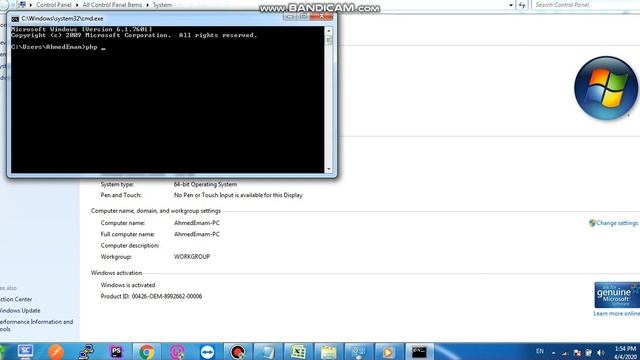
Task: Click the cmd window scroll down arrow
Action: coord(329,169)
